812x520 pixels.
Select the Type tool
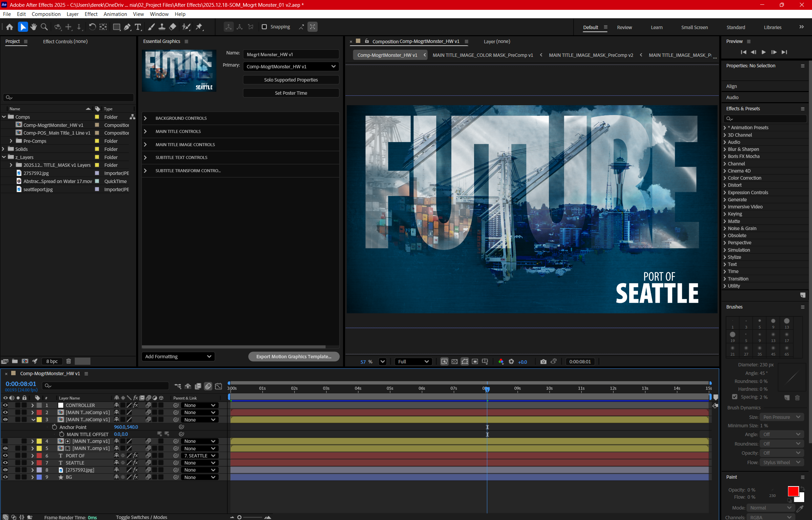(138, 27)
